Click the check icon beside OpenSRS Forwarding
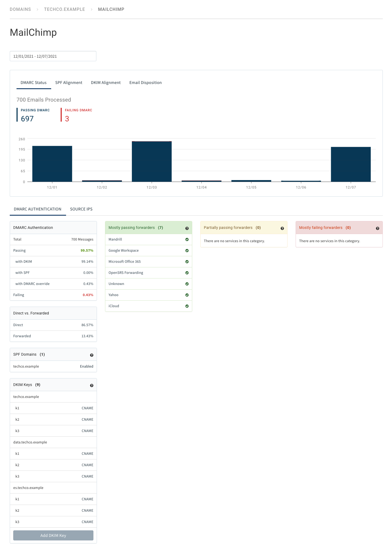The image size is (392, 548). pos(187,273)
